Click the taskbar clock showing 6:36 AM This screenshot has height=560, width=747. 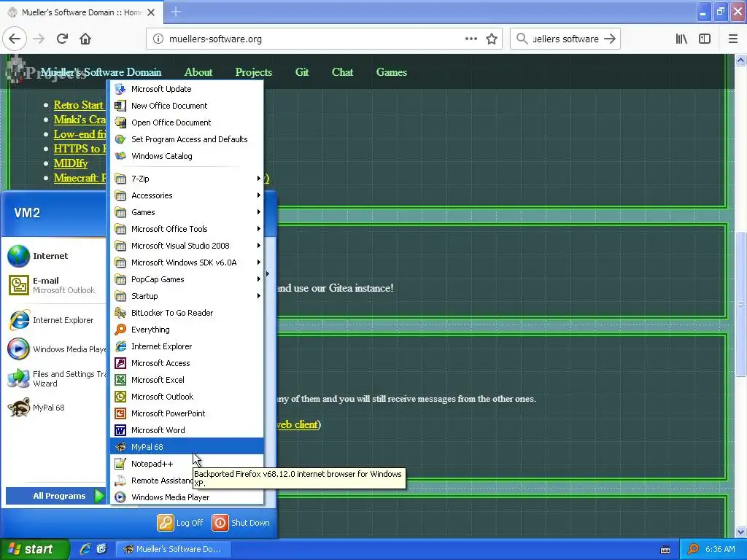(x=720, y=549)
